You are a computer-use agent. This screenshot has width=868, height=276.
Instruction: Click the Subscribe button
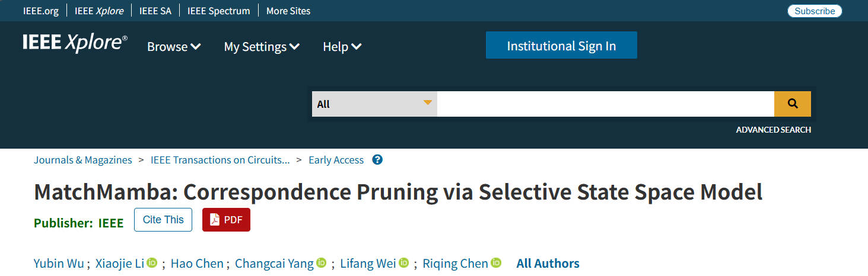(815, 11)
